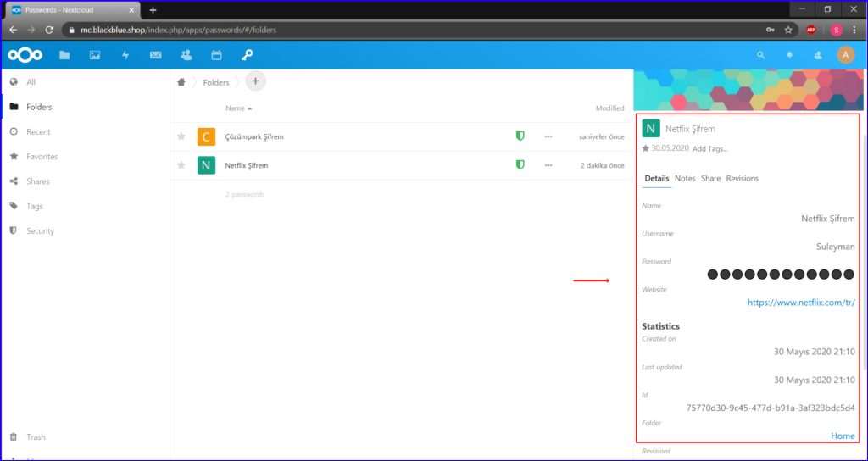
Task: Click the plus button to add password
Action: click(x=255, y=81)
